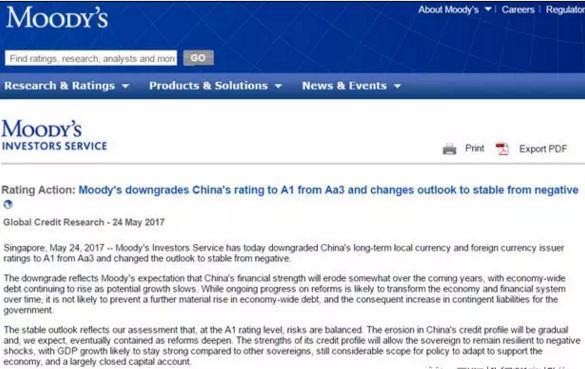Expand the News & Events arrow

coord(397,86)
